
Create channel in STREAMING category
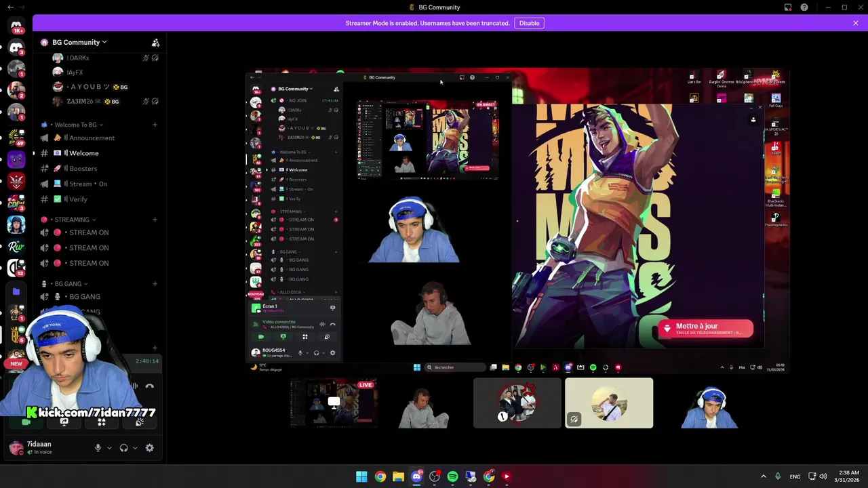coord(155,220)
